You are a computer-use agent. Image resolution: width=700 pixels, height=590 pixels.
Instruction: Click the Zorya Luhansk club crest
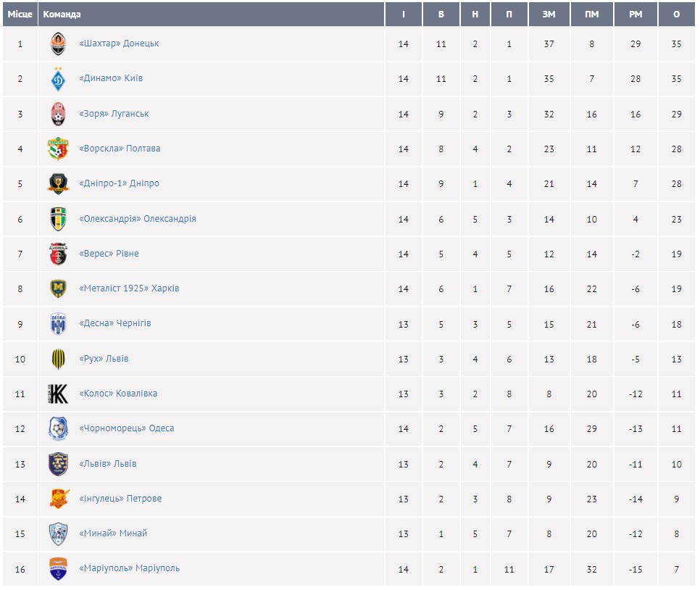(58, 115)
